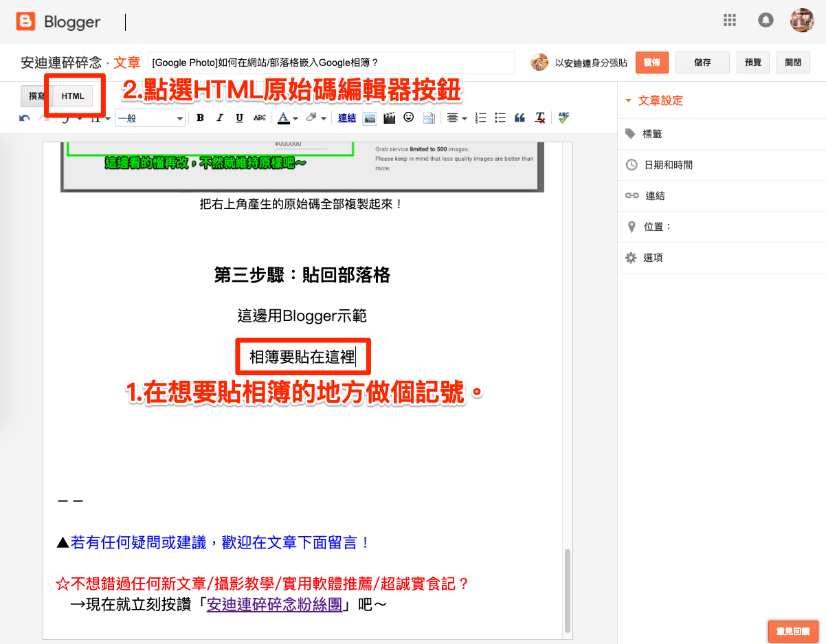
Task: Open the 一般 paragraph format dropdown
Action: tap(150, 118)
